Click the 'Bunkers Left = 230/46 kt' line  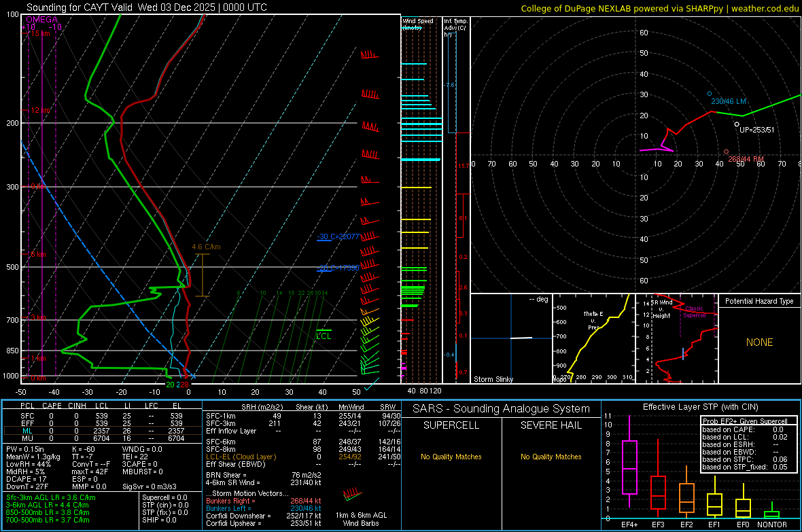[x=264, y=508]
